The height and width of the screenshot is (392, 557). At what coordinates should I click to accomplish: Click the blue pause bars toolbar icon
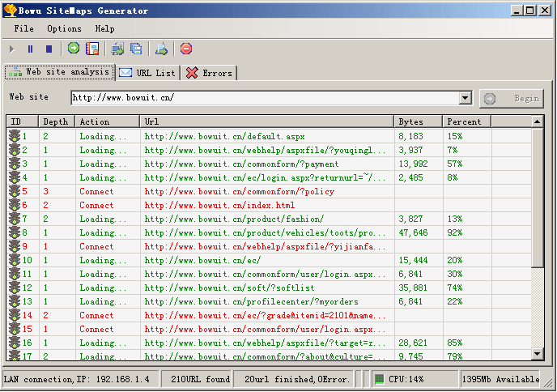30,49
